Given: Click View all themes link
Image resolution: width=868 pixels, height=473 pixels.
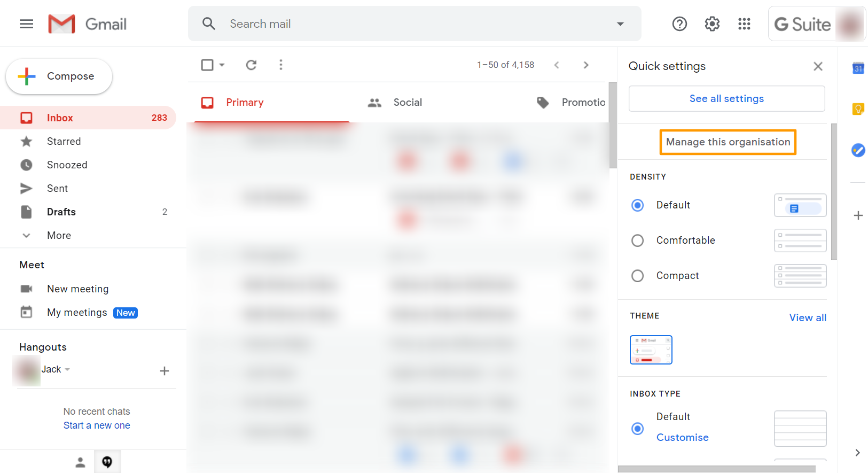Looking at the screenshot, I should [x=808, y=317].
